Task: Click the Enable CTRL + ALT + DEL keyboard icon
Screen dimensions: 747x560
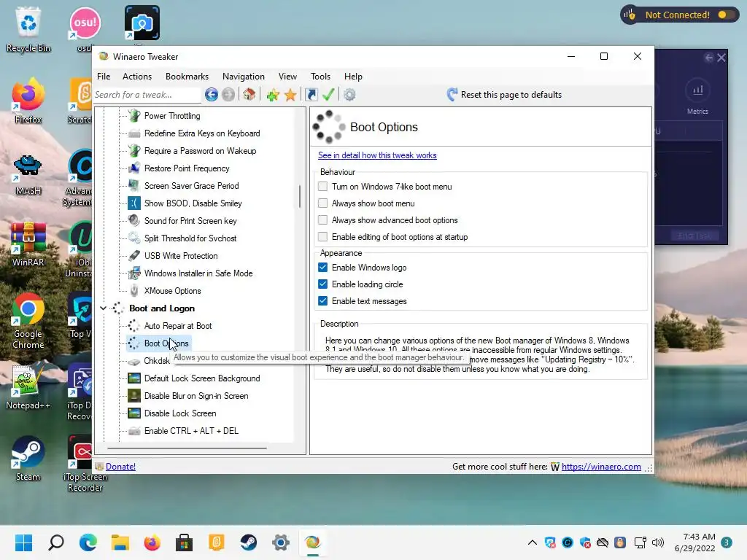Action: point(134,431)
